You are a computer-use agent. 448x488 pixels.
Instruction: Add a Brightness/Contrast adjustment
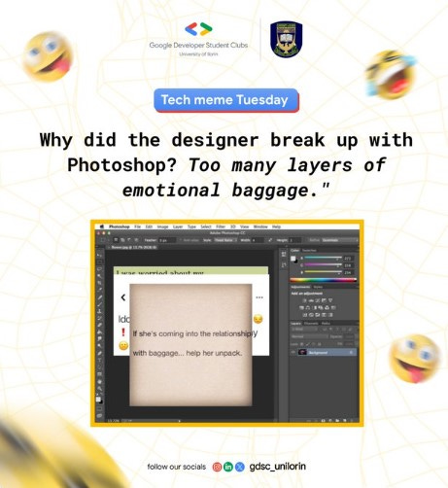pyautogui.click(x=305, y=300)
